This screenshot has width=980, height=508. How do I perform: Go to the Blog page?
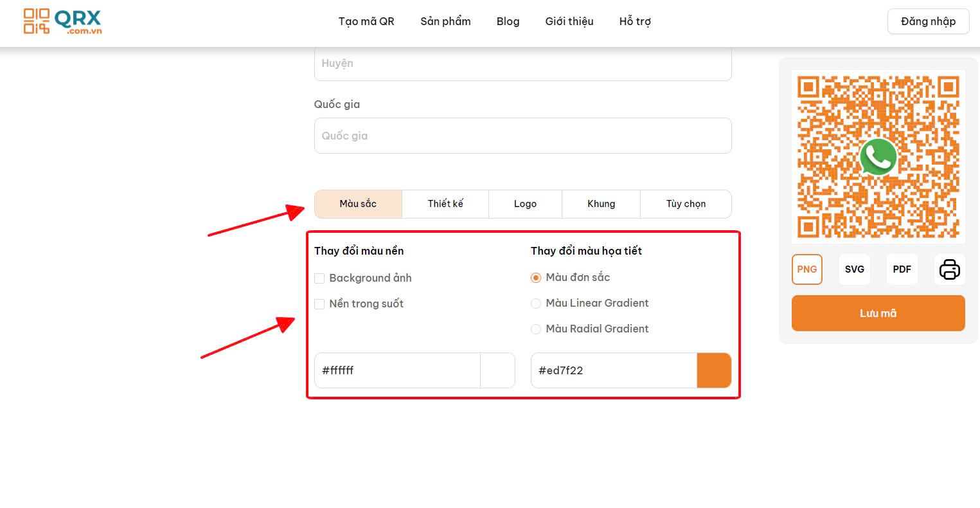(508, 21)
